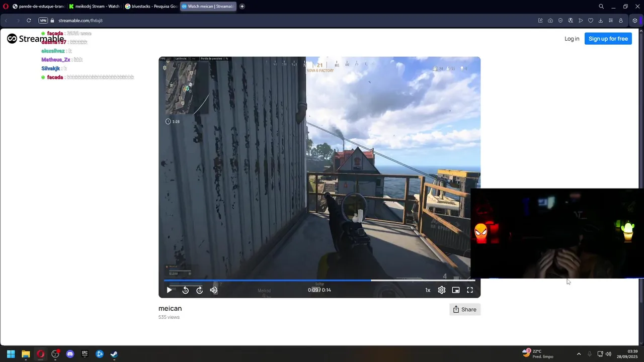This screenshot has width=644, height=362.
Task: Mute the video volume
Action: (214, 290)
